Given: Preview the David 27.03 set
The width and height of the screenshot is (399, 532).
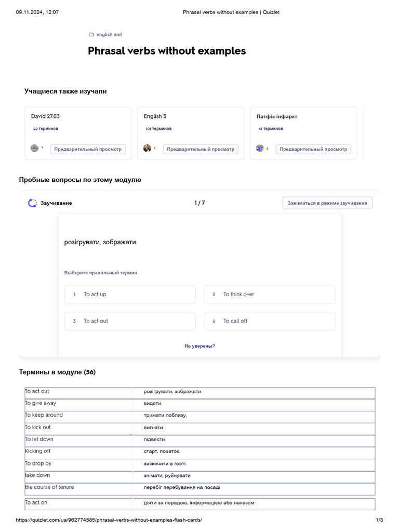Looking at the screenshot, I should [88, 149].
